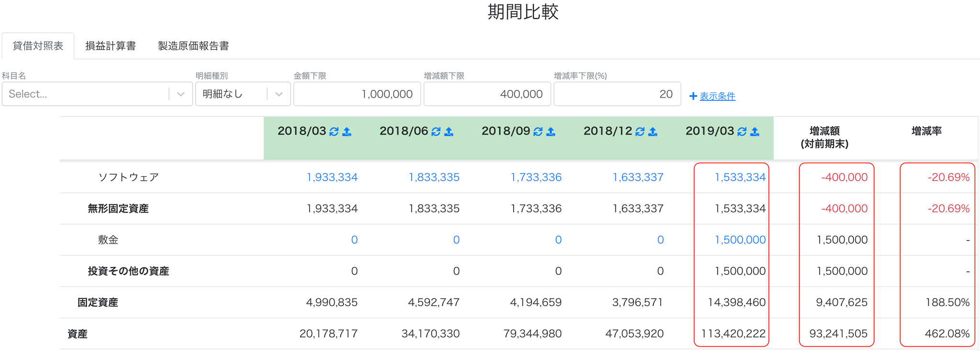Upload data for 2018/03 column
The height and width of the screenshot is (351, 980).
click(x=347, y=132)
